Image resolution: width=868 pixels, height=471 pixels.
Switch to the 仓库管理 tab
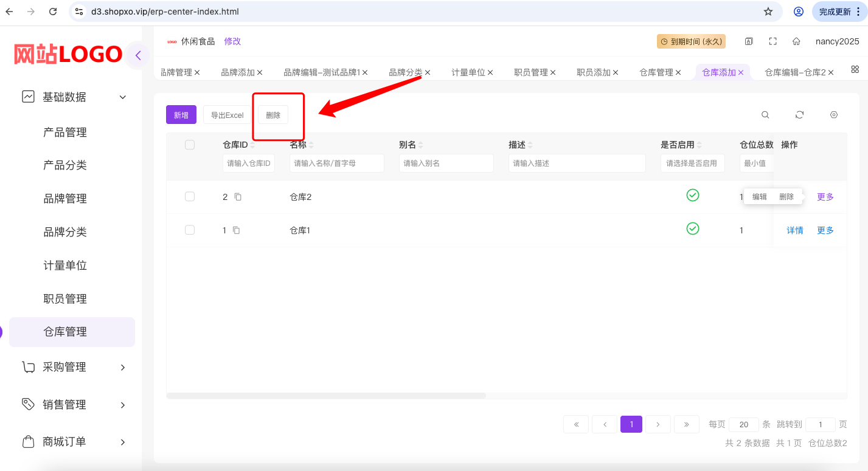[656, 72]
